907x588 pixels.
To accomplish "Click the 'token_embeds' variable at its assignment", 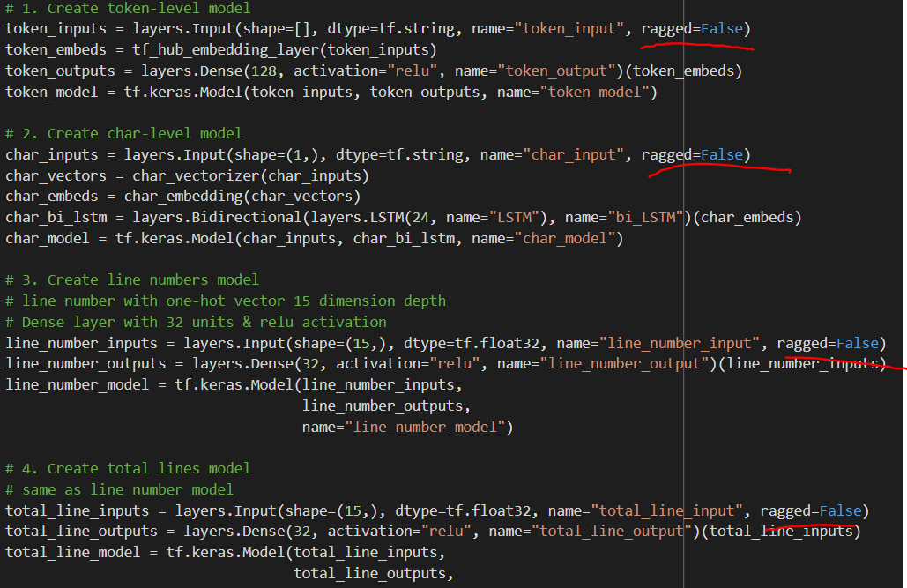I will pyautogui.click(x=56, y=50).
